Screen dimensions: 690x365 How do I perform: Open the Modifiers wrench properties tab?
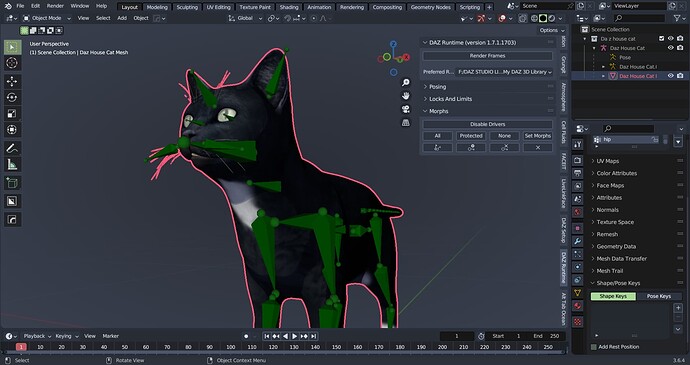[x=578, y=241]
